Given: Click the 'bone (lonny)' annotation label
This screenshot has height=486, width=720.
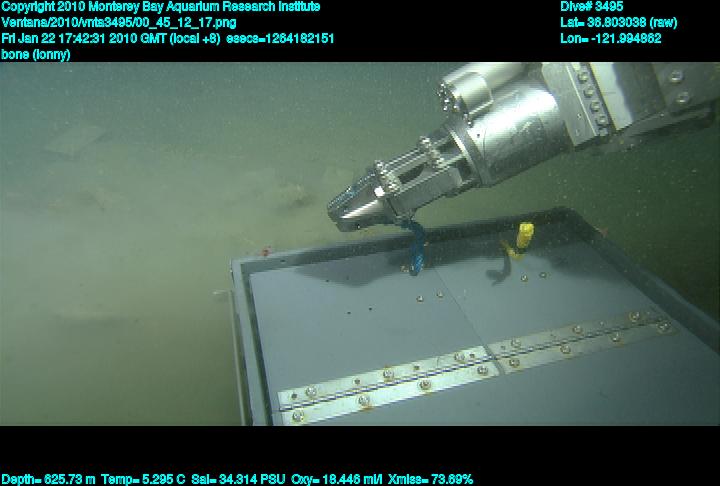Looking at the screenshot, I should click(x=36, y=54).
